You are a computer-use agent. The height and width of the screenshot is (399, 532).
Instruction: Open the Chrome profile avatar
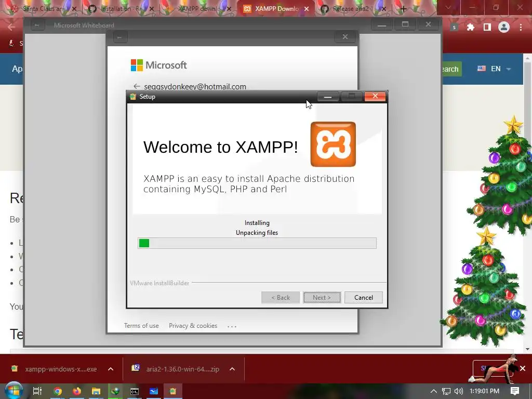(504, 27)
